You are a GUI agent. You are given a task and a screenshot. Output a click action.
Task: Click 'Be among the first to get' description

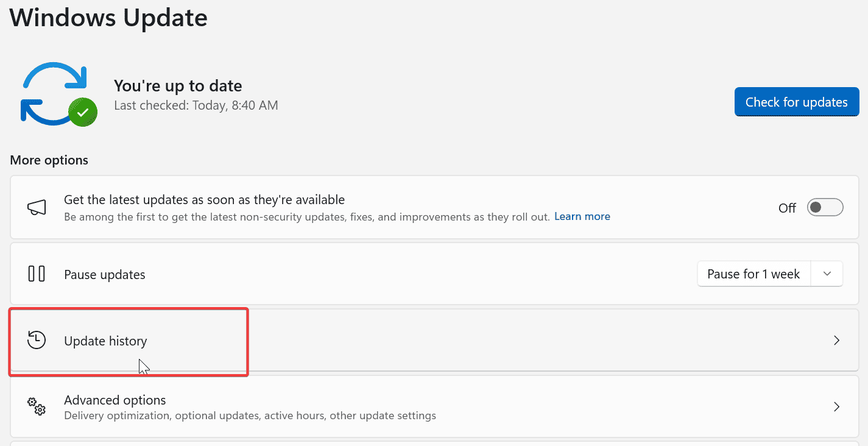point(307,216)
